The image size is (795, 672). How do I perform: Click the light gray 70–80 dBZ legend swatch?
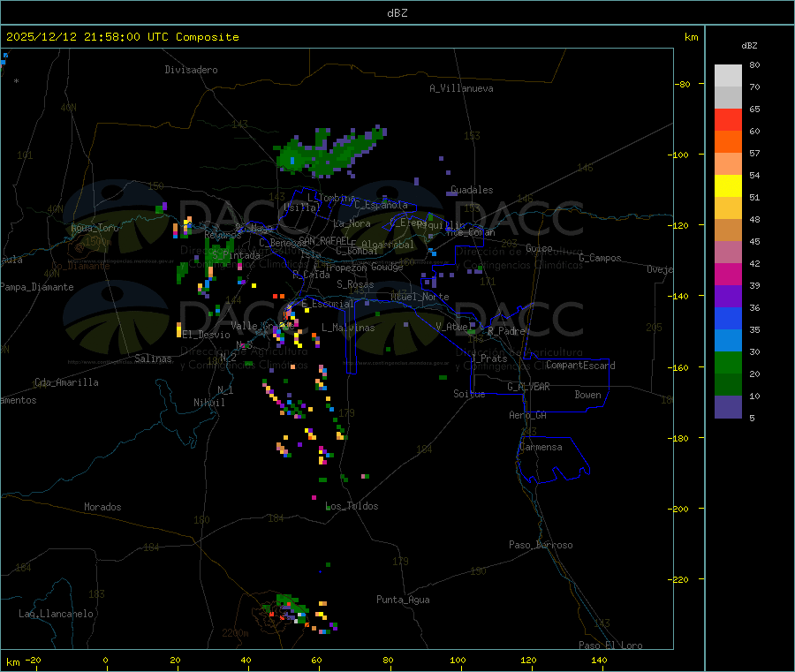coord(728,76)
